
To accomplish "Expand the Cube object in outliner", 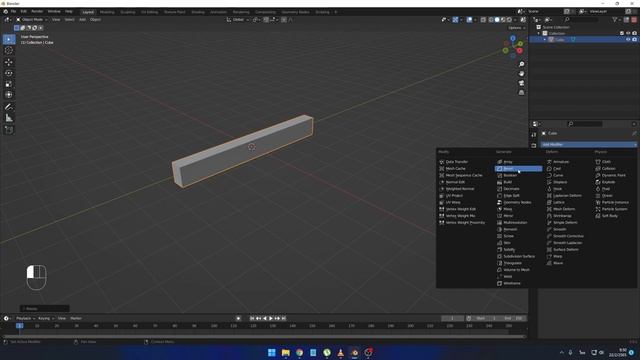I will (544, 40).
